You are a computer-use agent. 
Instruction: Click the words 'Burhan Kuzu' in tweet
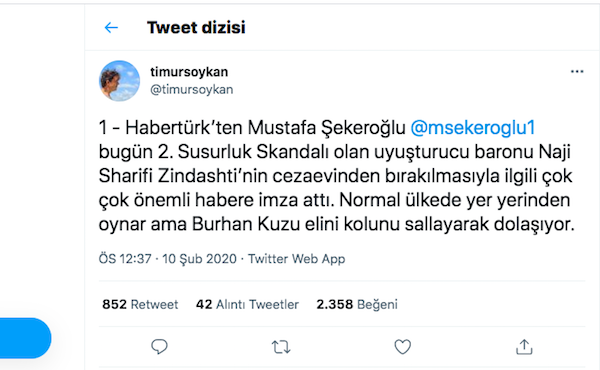tap(246, 224)
